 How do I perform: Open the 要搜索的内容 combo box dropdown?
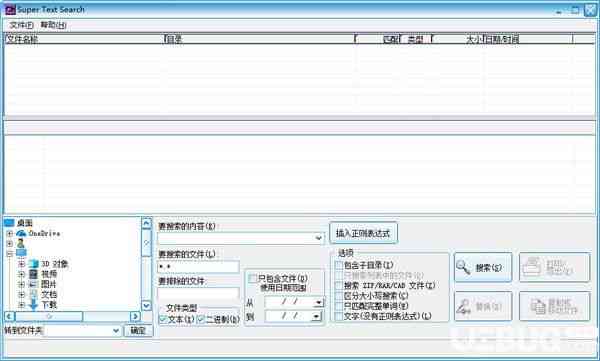[318, 238]
